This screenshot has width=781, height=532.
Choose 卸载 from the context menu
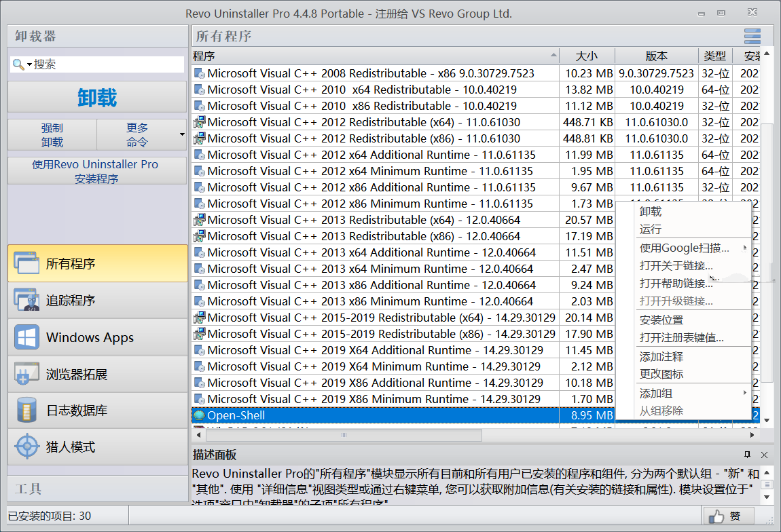coord(651,212)
